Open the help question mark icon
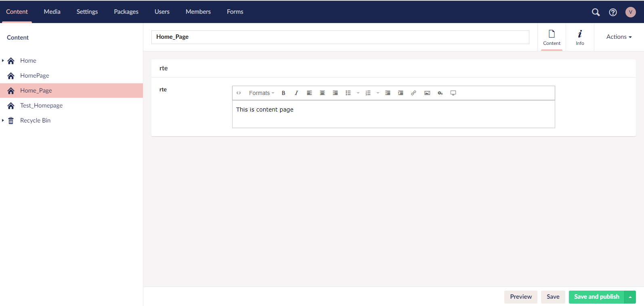 point(613,12)
